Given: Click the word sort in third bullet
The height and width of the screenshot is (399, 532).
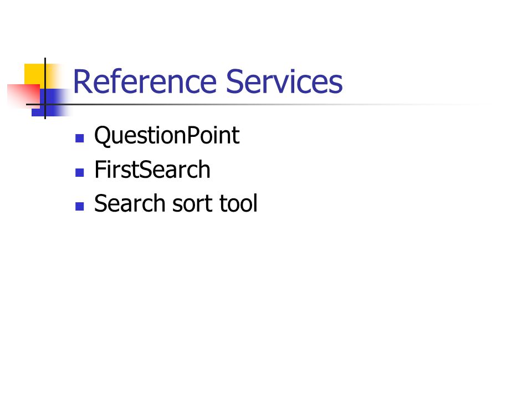Looking at the screenshot, I should 193,204.
